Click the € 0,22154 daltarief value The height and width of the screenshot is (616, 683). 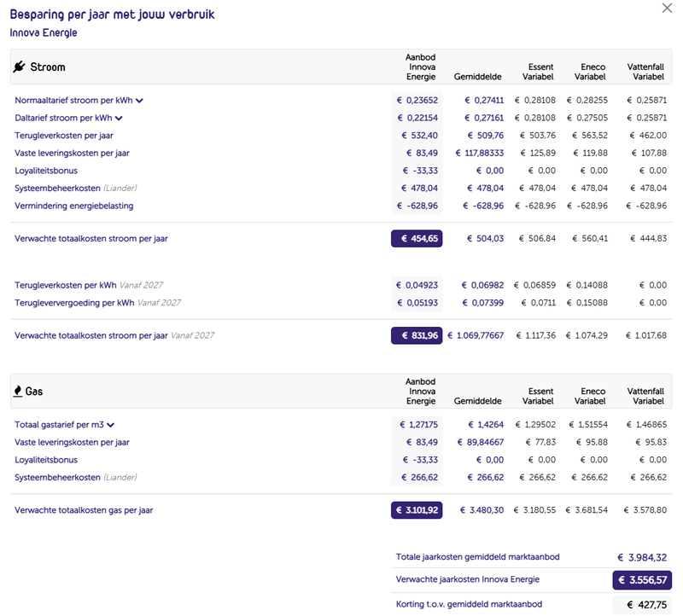pyautogui.click(x=417, y=118)
